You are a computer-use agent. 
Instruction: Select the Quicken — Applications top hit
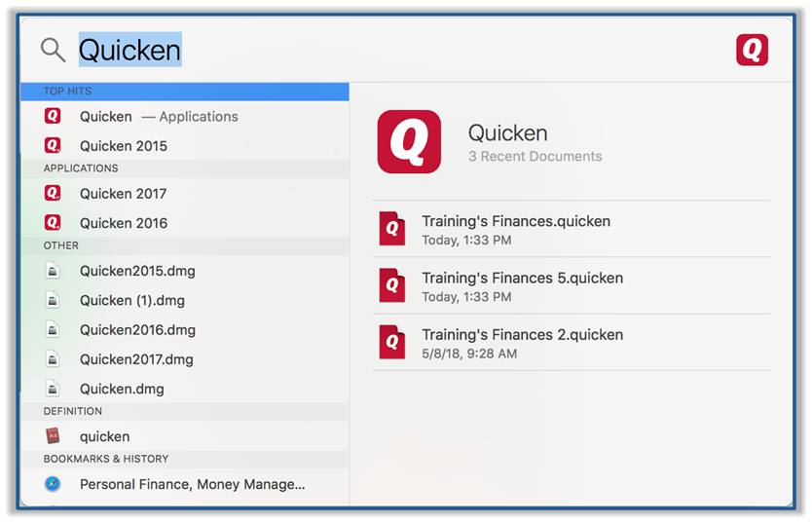click(158, 117)
